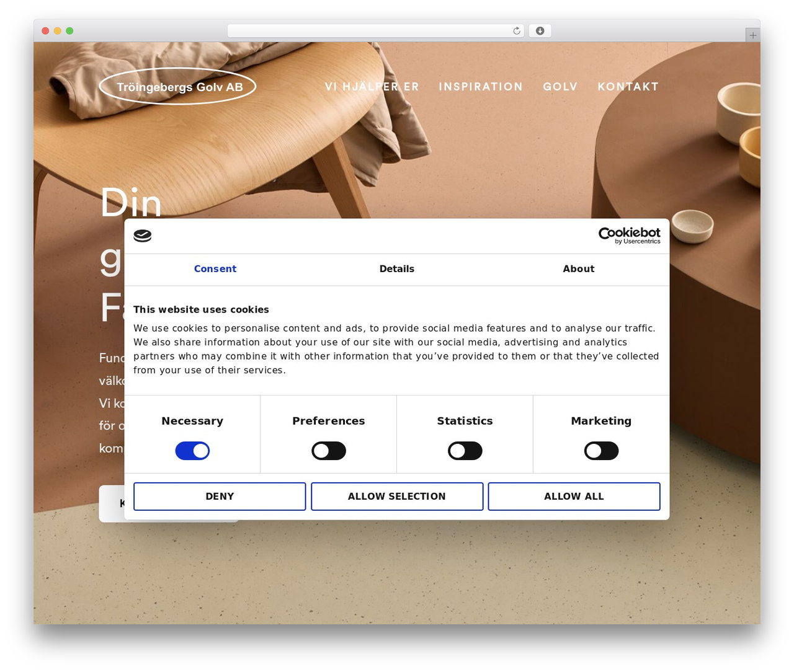Click the Necessary category label
The width and height of the screenshot is (794, 672).
tap(192, 421)
